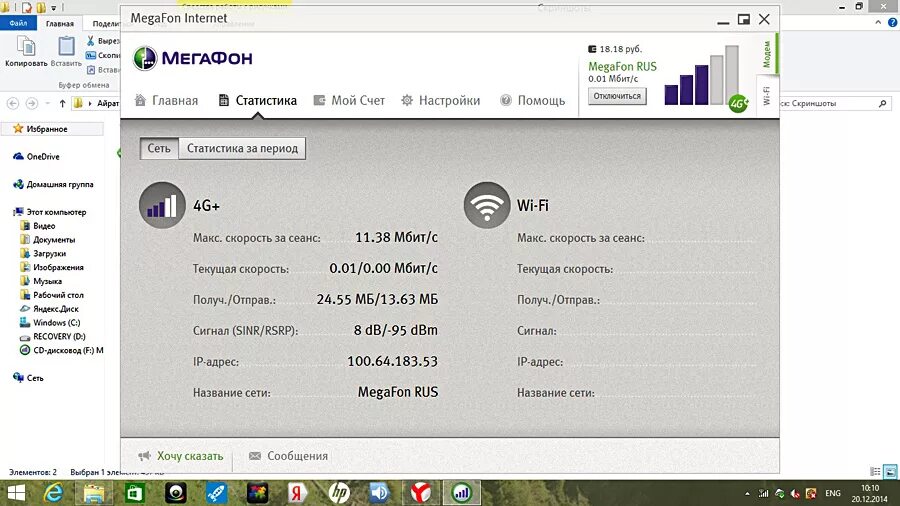The width and height of the screenshot is (900, 506).
Task: Switch Explorer to details view button
Action: [875, 472]
